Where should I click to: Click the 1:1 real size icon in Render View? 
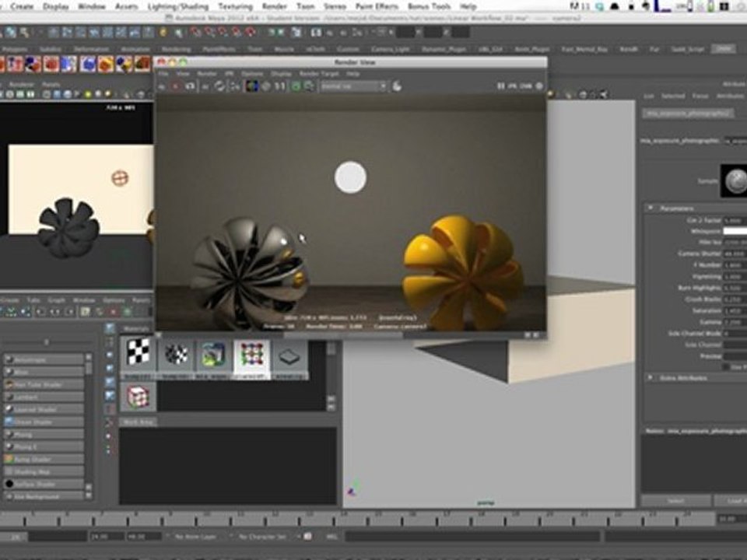(x=279, y=86)
